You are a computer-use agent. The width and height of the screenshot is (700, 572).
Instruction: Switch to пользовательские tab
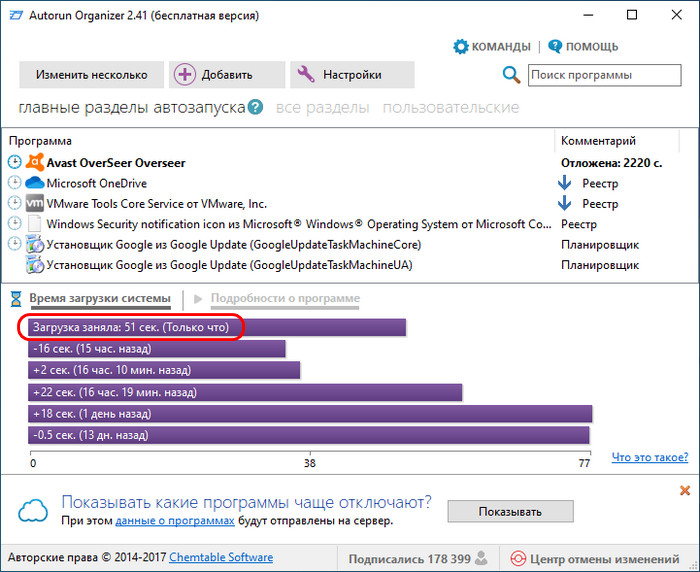pyautogui.click(x=451, y=108)
